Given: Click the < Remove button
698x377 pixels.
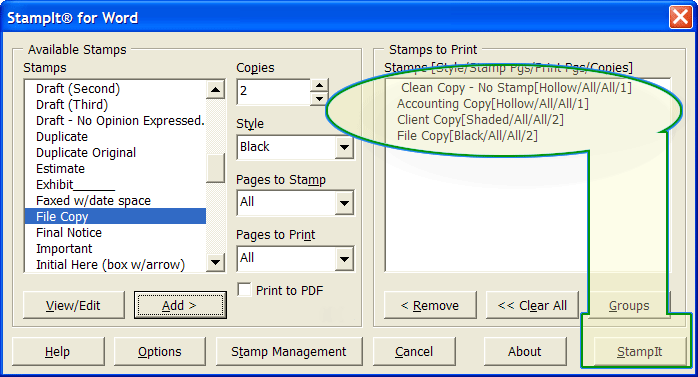Looking at the screenshot, I should (430, 305).
